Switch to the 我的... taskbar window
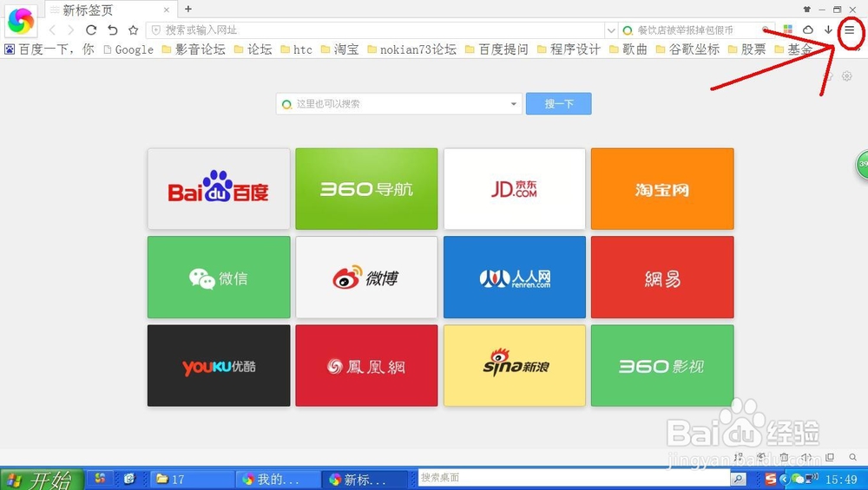Screen dimensions: 868x490 279,479
